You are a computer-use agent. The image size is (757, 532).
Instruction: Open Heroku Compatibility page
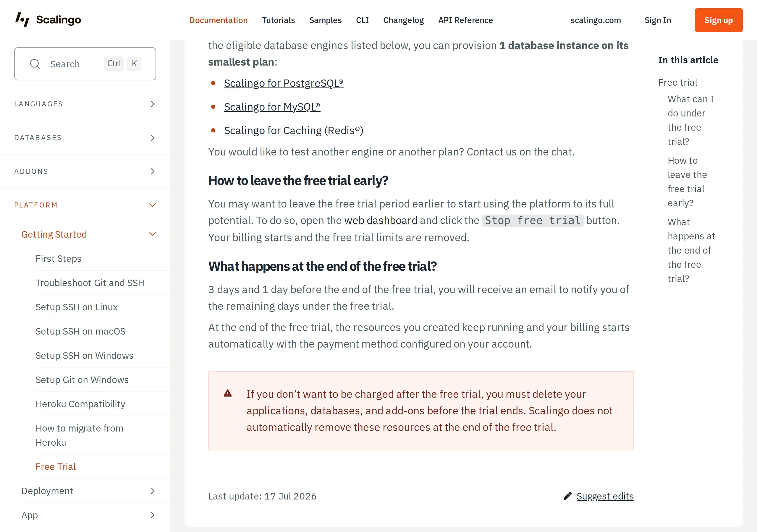coord(80,404)
